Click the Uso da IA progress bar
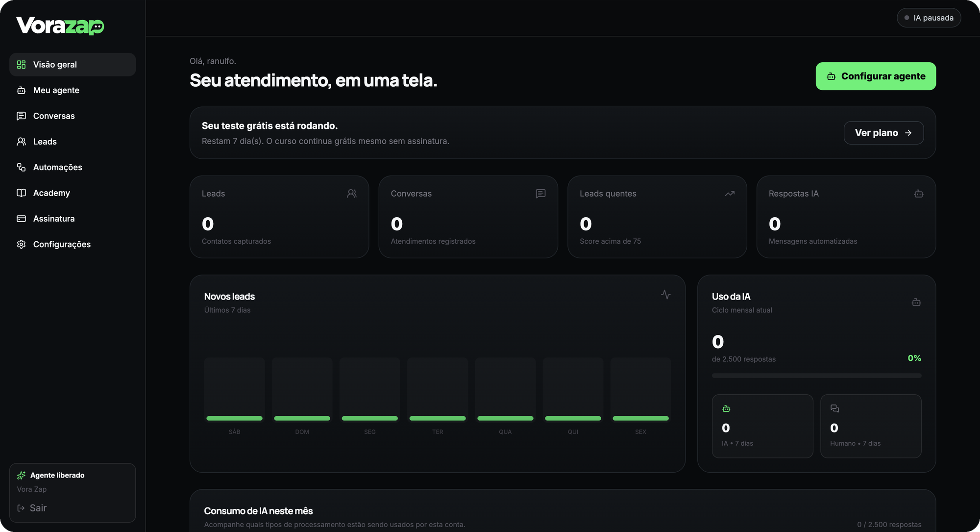Image resolution: width=980 pixels, height=532 pixels. click(x=816, y=376)
